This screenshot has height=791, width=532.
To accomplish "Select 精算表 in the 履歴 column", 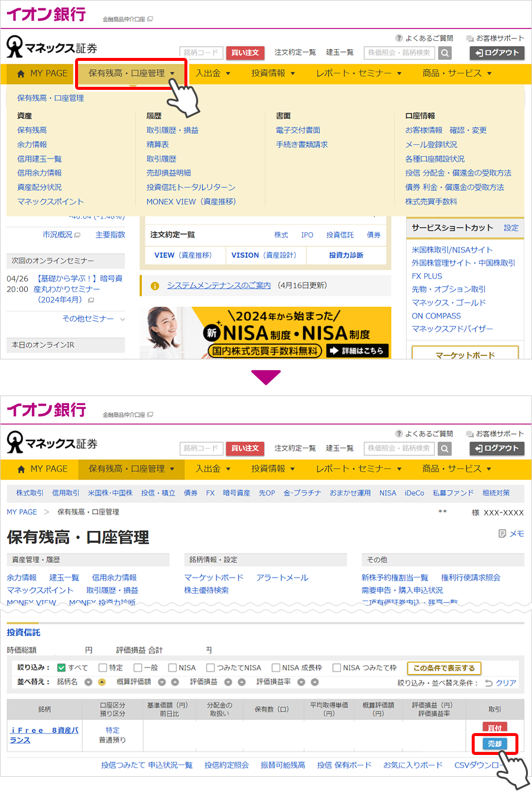I will point(158,144).
